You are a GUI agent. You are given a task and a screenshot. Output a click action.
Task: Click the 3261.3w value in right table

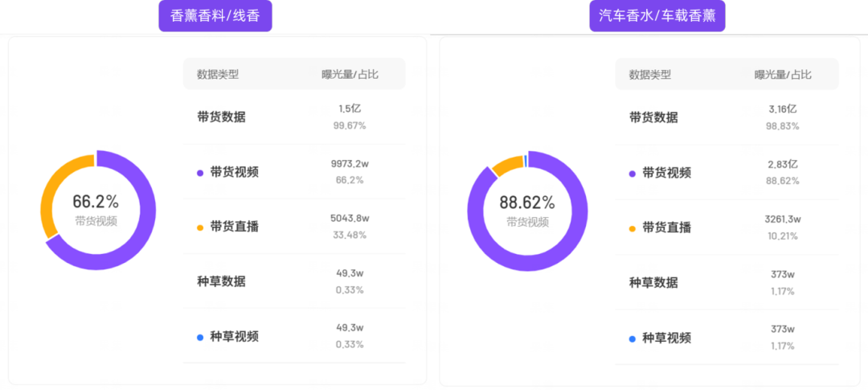tap(782, 219)
